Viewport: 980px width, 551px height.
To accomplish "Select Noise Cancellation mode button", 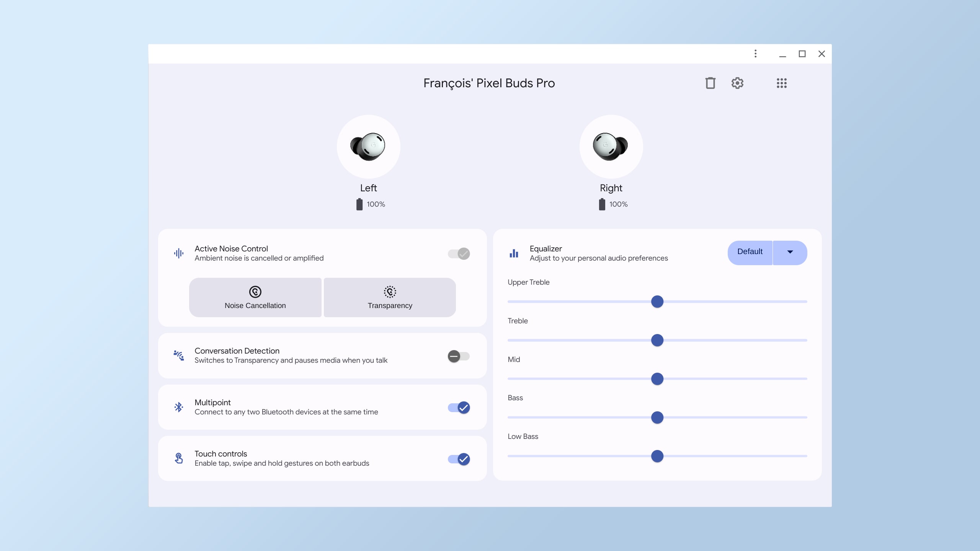I will [x=255, y=297].
